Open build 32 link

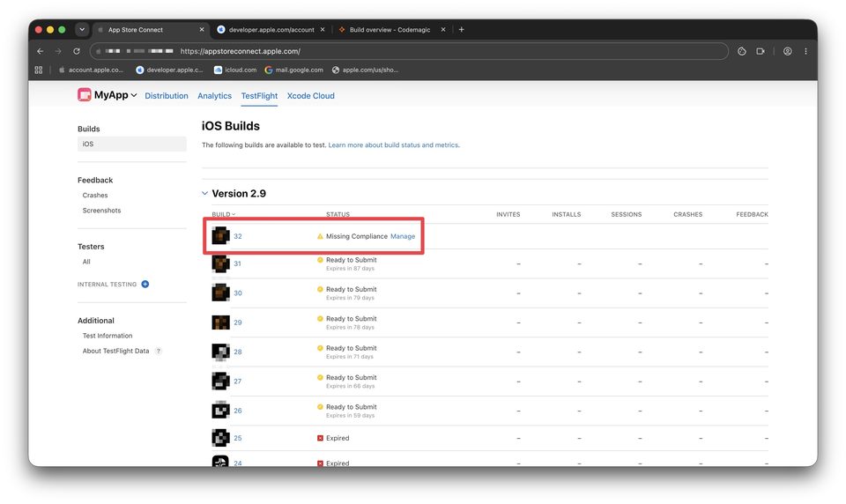237,236
